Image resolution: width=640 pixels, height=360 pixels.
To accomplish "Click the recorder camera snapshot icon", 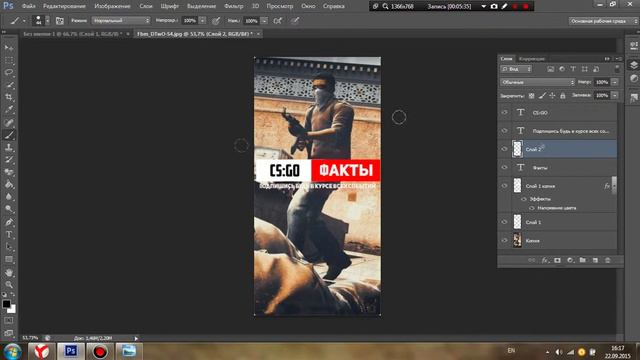I will click(x=494, y=6).
